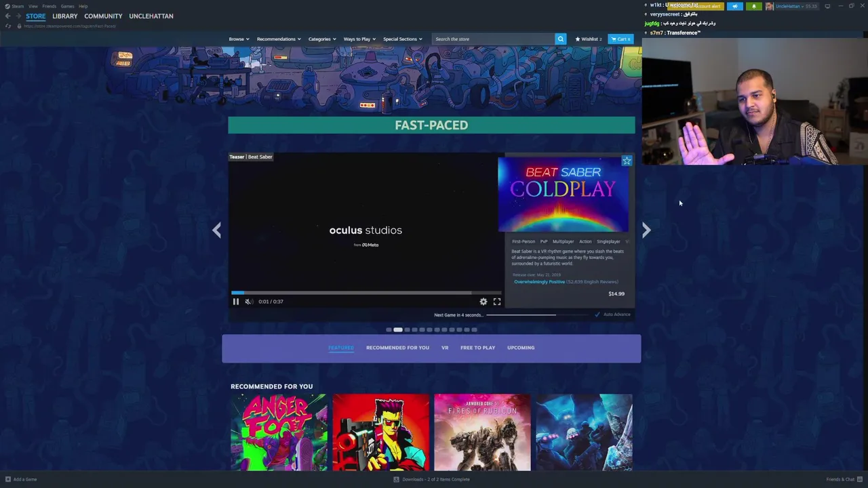Pause the Beat Saber teaser video

point(236,302)
